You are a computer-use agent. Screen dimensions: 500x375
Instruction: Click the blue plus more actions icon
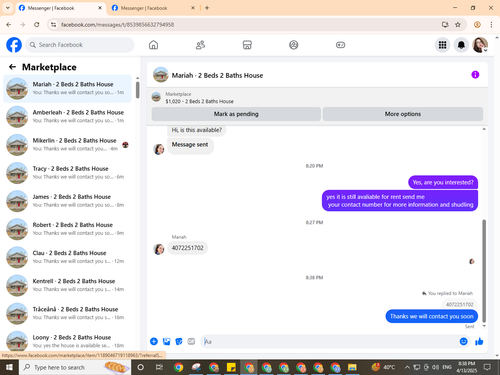[x=154, y=341]
